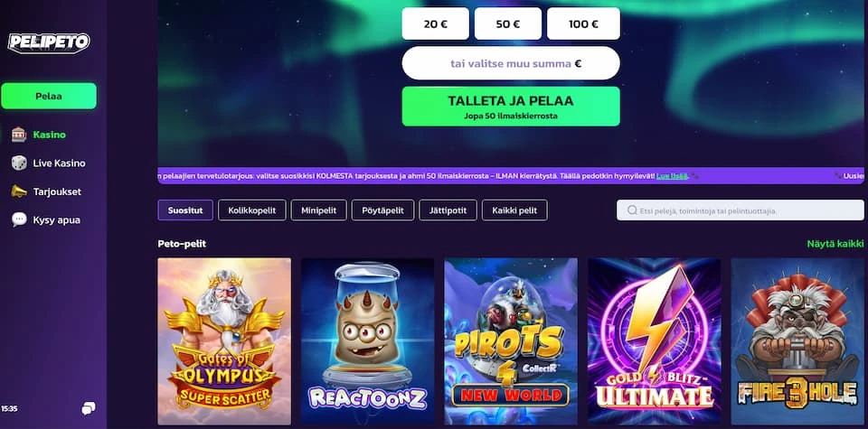Open the Kaikki pelit tab
The height and width of the screenshot is (429, 868).
click(x=514, y=210)
